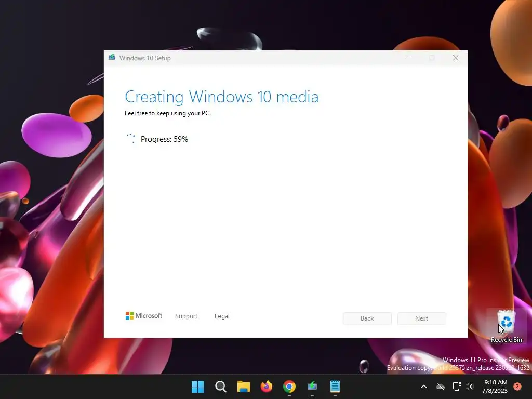Click the Progress: 59% text
This screenshot has width=532, height=399.
point(164,139)
